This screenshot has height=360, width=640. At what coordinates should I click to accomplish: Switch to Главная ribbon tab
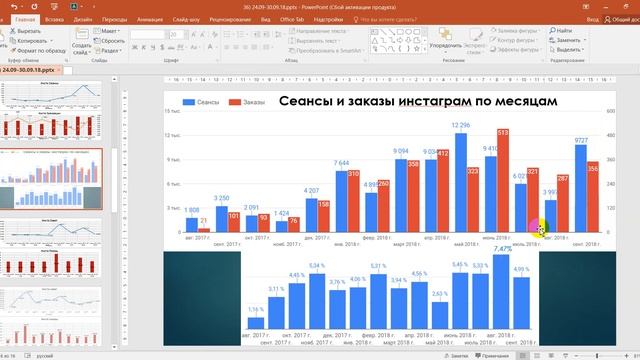pos(25,19)
